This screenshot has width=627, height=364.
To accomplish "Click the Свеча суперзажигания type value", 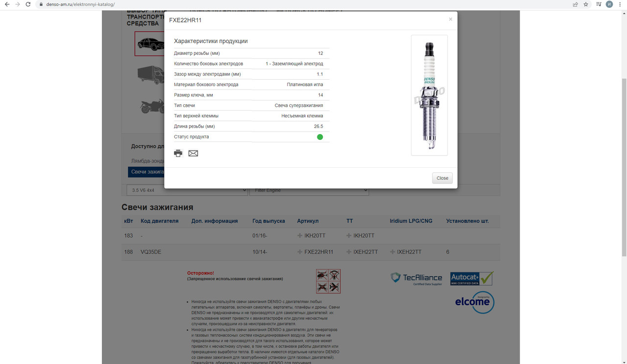I will pyautogui.click(x=299, y=106).
